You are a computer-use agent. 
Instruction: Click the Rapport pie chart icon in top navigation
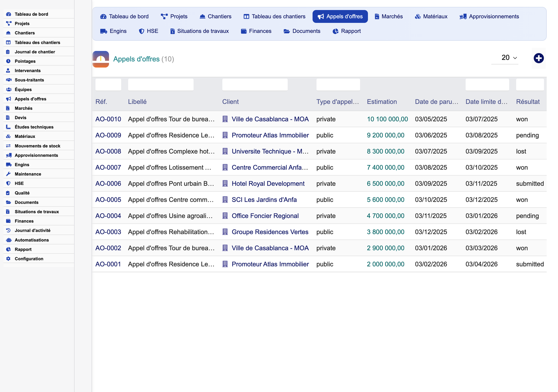click(x=335, y=31)
